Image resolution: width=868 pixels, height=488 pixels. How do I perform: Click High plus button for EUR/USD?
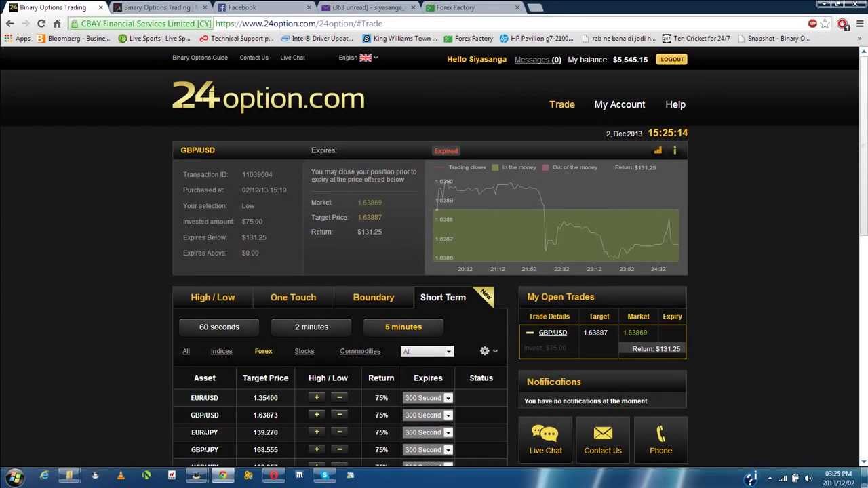point(317,397)
